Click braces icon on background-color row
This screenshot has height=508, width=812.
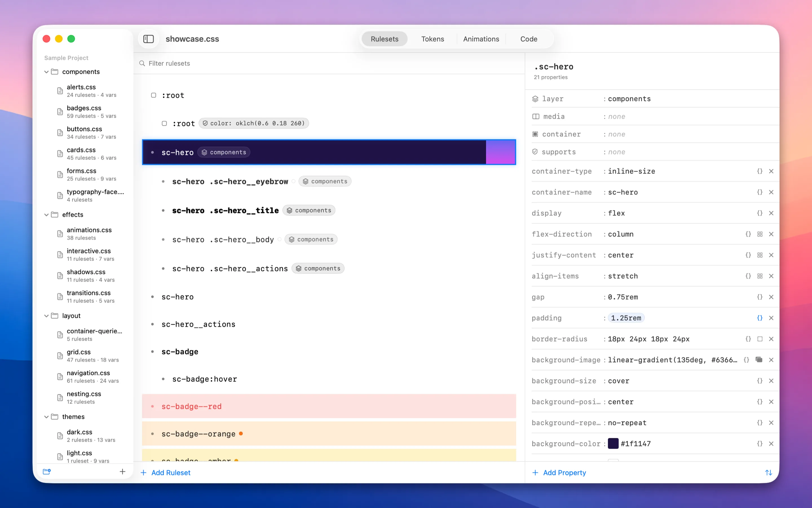[x=760, y=444]
